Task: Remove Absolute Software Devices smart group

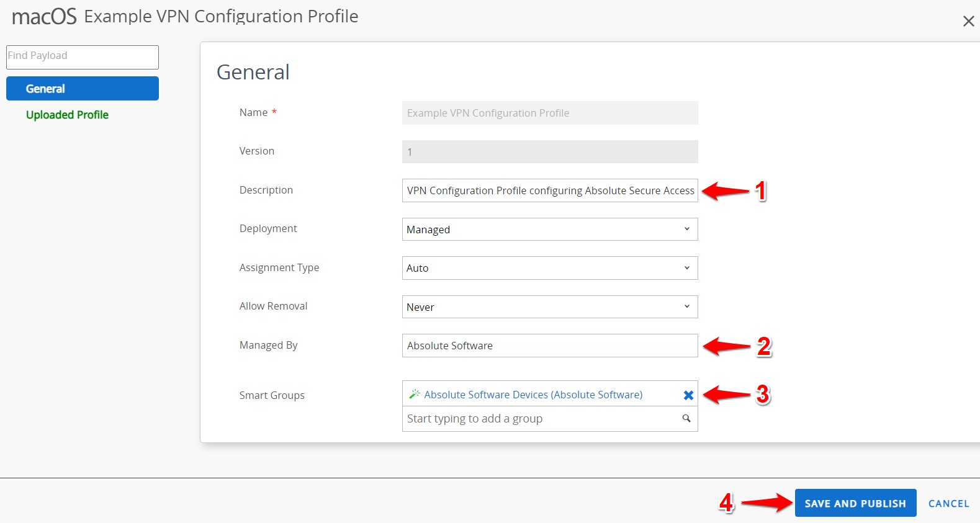Action: (x=688, y=395)
